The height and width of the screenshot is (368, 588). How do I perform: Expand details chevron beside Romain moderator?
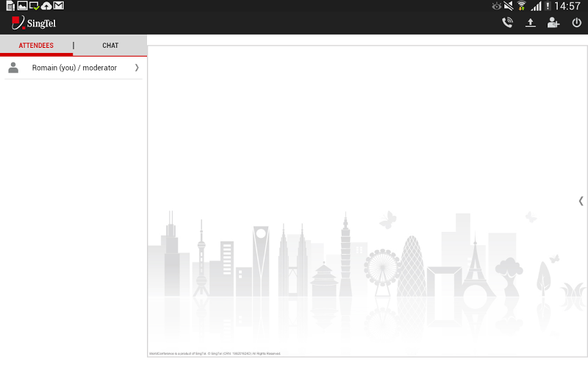click(x=137, y=68)
